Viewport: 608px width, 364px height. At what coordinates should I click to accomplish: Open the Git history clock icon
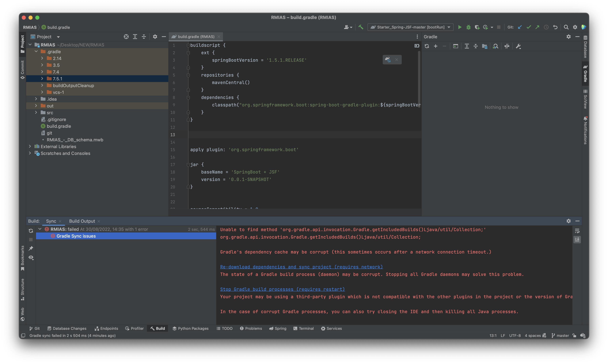(546, 27)
